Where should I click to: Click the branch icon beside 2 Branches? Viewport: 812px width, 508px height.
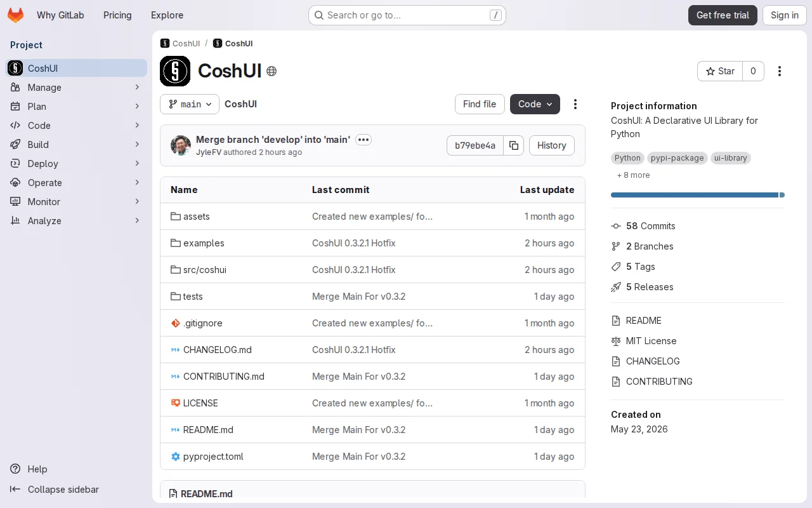[x=616, y=246]
